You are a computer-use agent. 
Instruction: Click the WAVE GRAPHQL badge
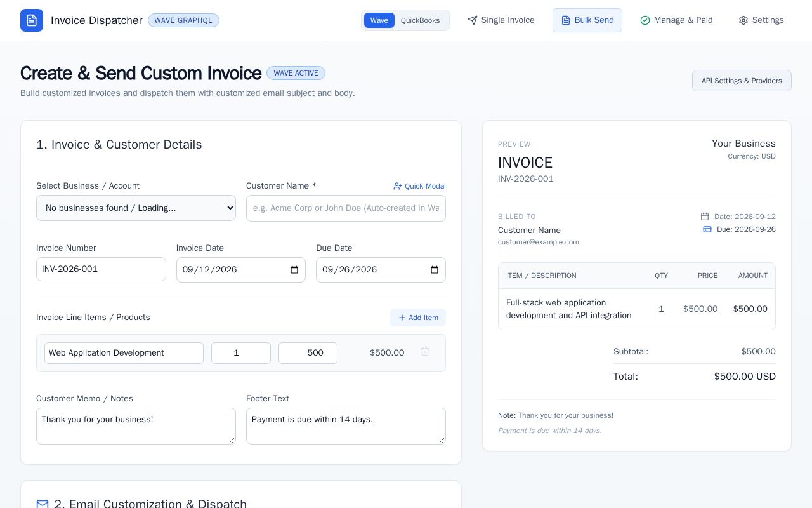tap(183, 20)
